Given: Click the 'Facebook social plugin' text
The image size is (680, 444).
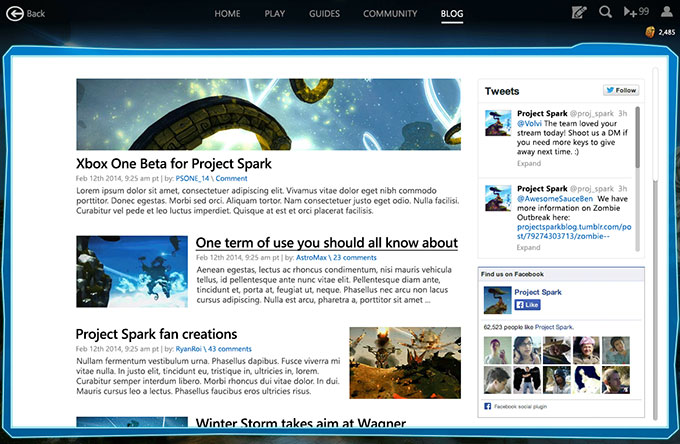Looking at the screenshot, I should click(x=520, y=407).
